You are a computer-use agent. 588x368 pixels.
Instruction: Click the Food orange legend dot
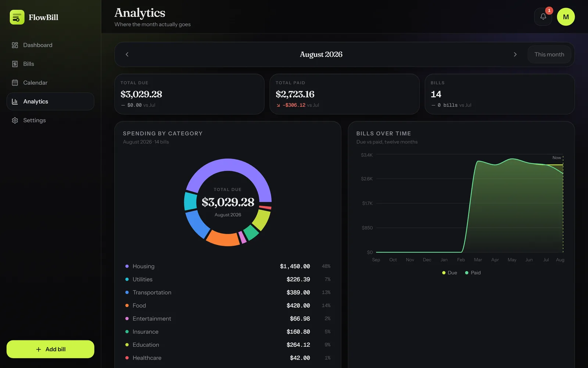127,305
